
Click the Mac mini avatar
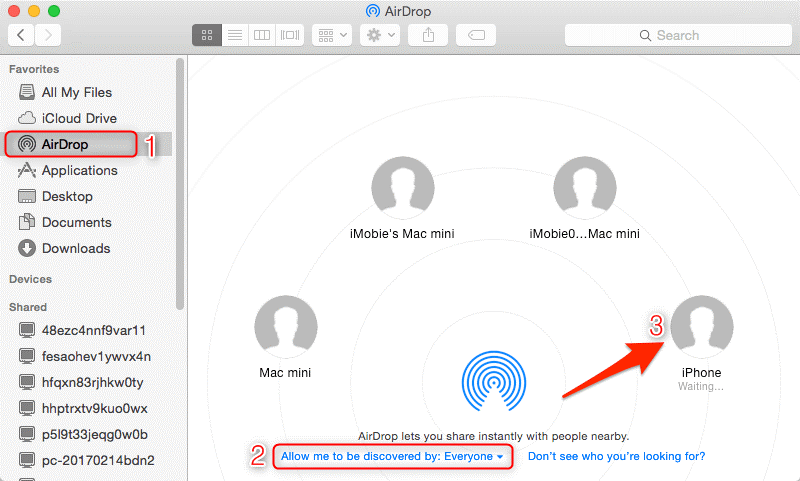(286, 327)
